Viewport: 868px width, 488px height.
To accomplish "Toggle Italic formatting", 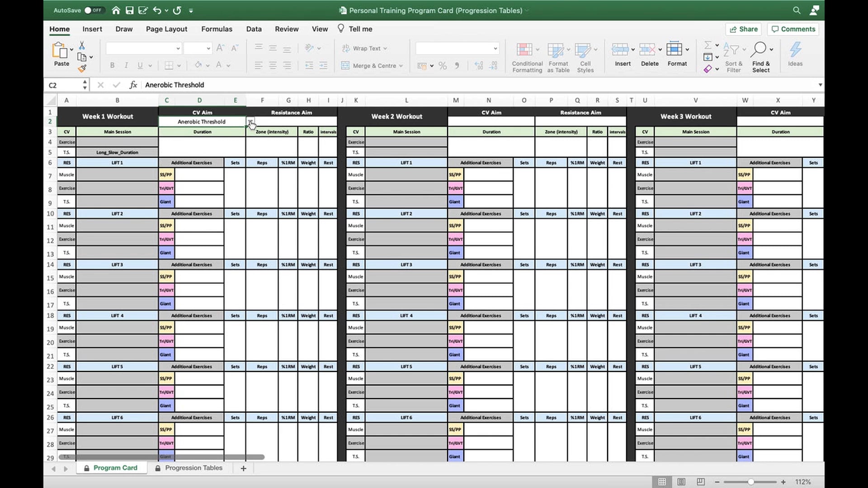I will tap(126, 66).
